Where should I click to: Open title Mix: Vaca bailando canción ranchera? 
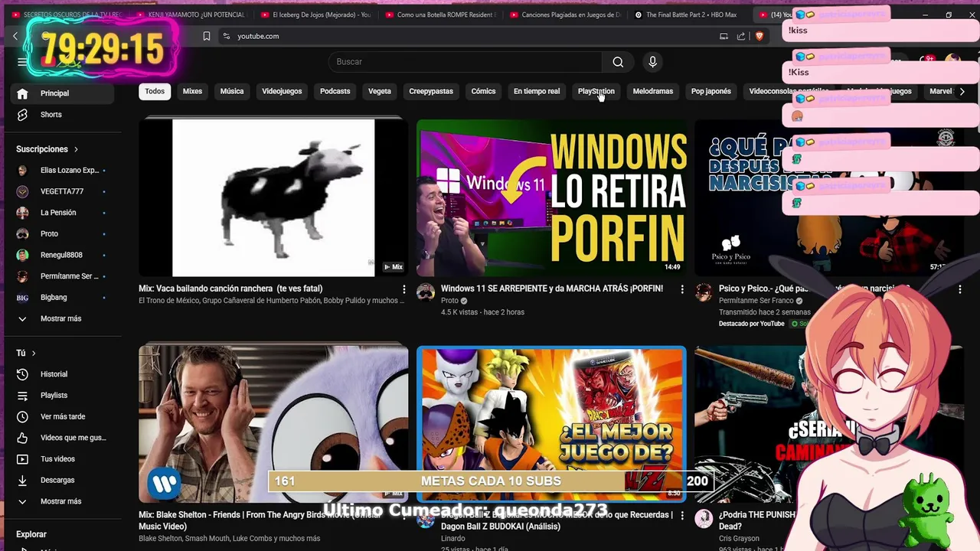tap(230, 289)
